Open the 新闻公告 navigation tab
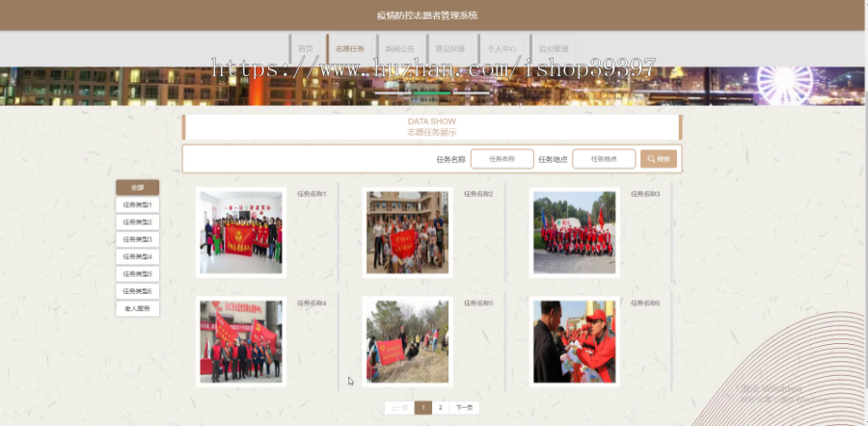Image resolution: width=868 pixels, height=426 pixels. pyautogui.click(x=400, y=49)
